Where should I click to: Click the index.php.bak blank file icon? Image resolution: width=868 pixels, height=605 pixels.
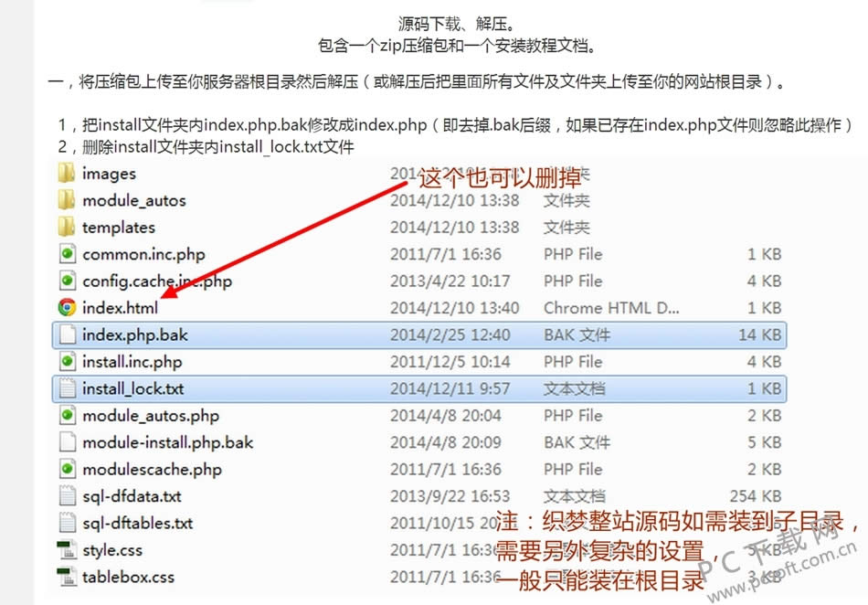click(x=66, y=335)
